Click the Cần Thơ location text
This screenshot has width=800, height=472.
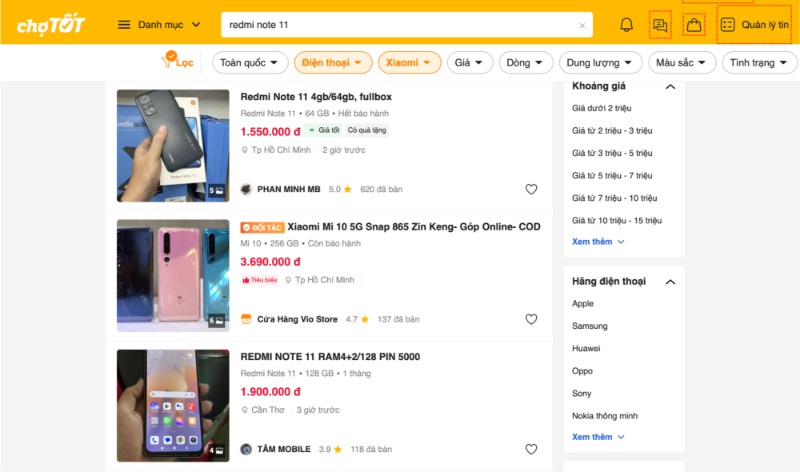(x=268, y=410)
